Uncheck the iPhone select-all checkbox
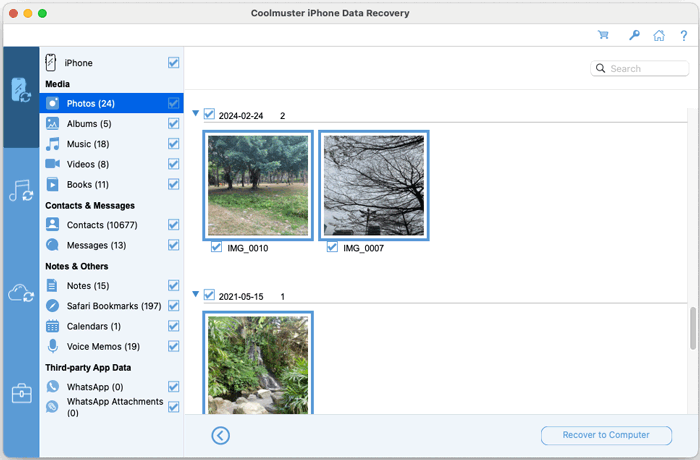 (x=174, y=63)
